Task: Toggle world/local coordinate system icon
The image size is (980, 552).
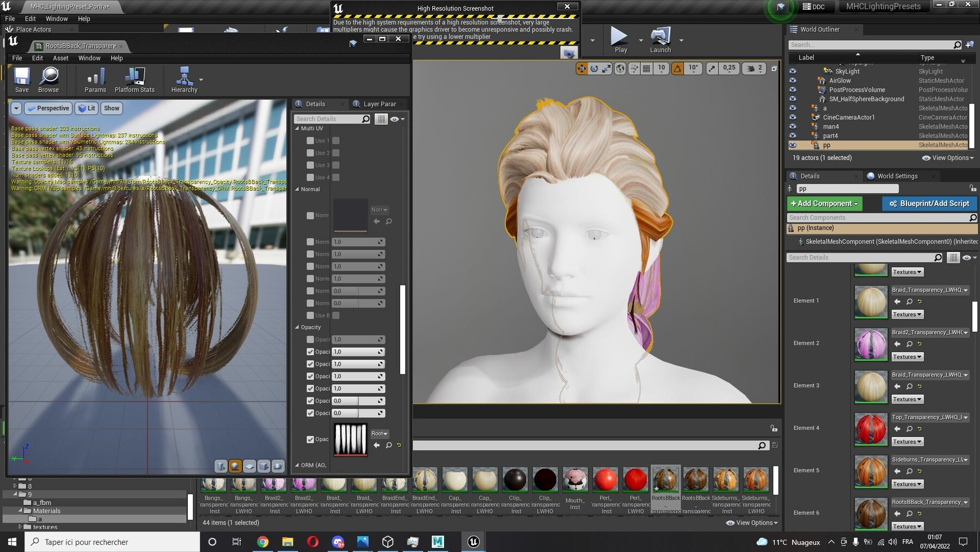Action: (620, 69)
